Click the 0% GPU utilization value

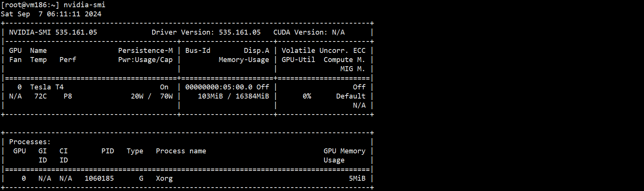click(307, 96)
